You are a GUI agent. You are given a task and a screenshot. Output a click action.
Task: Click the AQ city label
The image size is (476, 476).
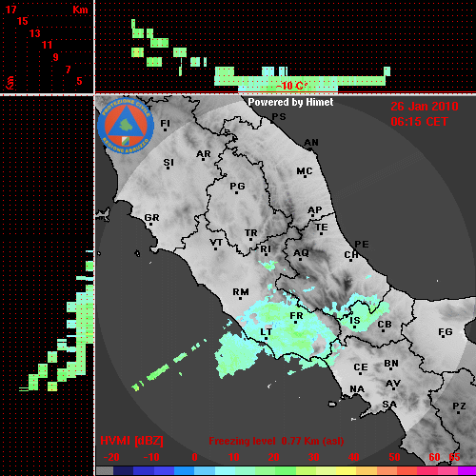click(301, 253)
